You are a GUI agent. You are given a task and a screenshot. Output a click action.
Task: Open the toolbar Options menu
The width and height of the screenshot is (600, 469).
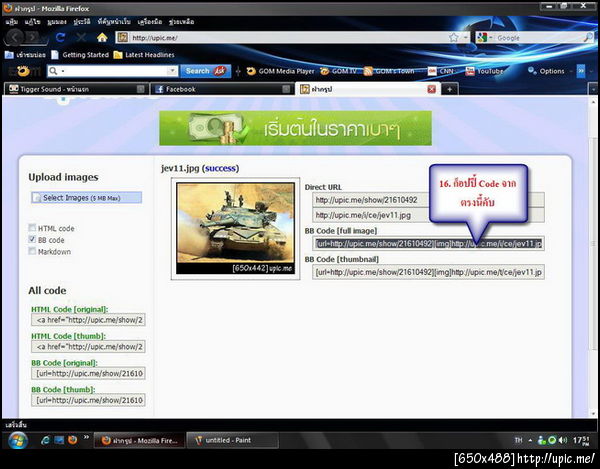click(x=546, y=71)
